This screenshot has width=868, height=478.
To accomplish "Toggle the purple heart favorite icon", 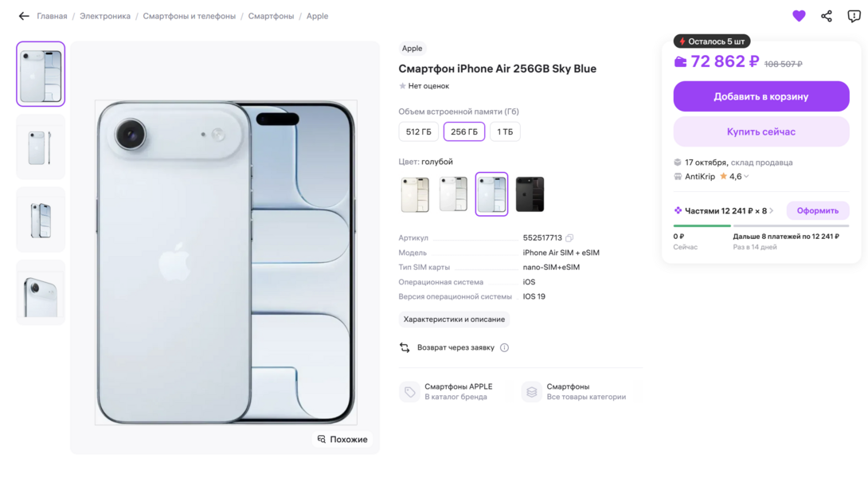I will [x=799, y=16].
